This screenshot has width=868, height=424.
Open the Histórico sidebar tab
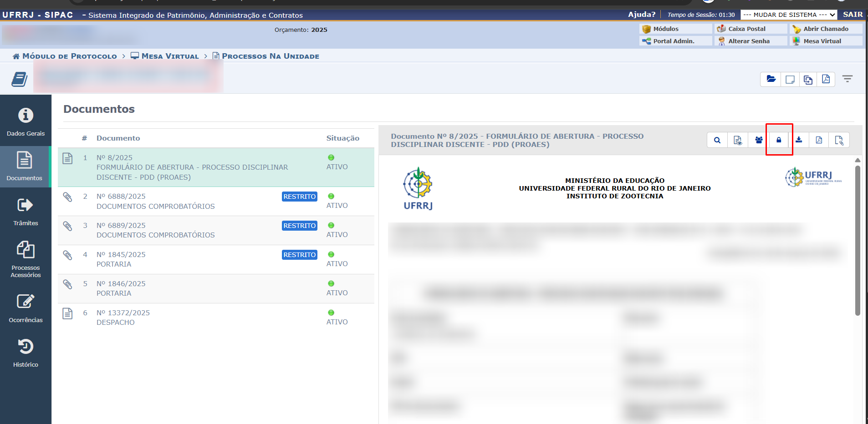pos(26,353)
